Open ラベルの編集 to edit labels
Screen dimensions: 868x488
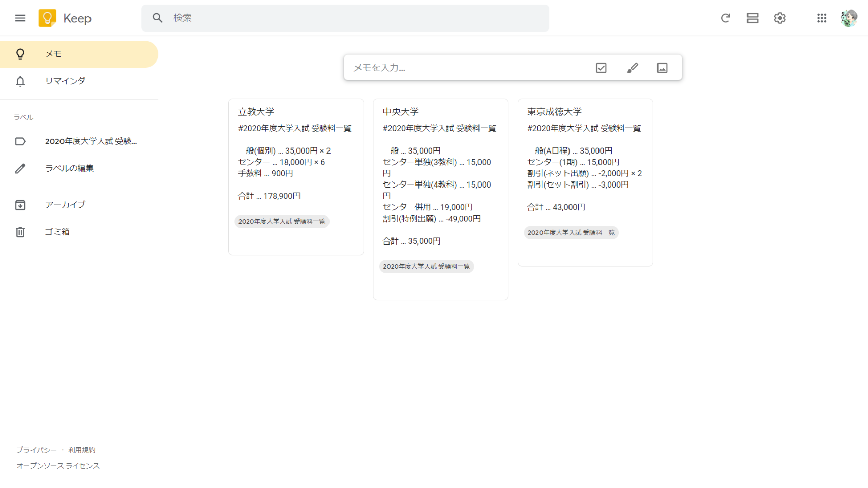69,168
